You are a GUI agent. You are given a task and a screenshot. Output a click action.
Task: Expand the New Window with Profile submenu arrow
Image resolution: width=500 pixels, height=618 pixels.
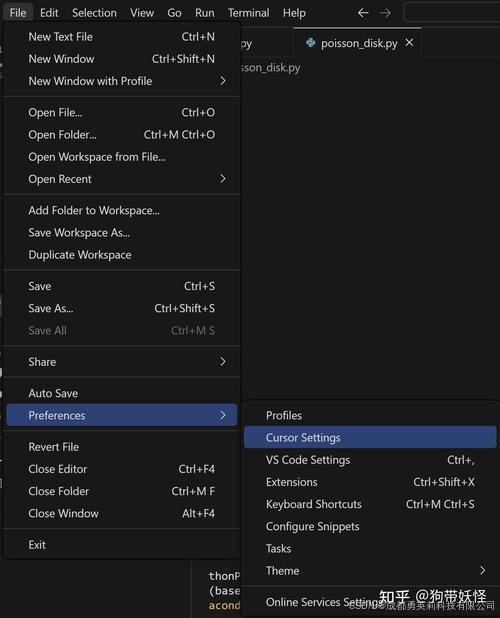pyautogui.click(x=223, y=81)
